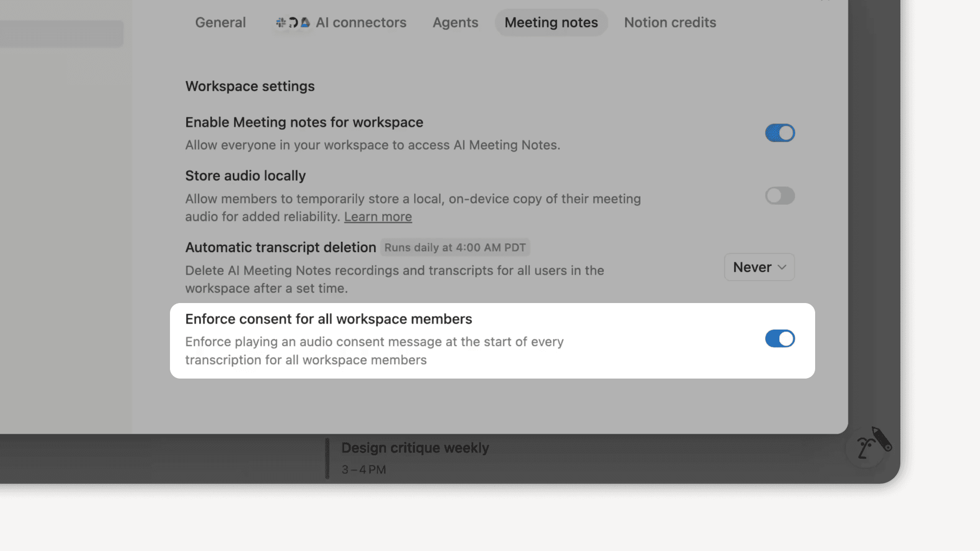Disable Enable Meeting notes for workspace

click(x=779, y=133)
